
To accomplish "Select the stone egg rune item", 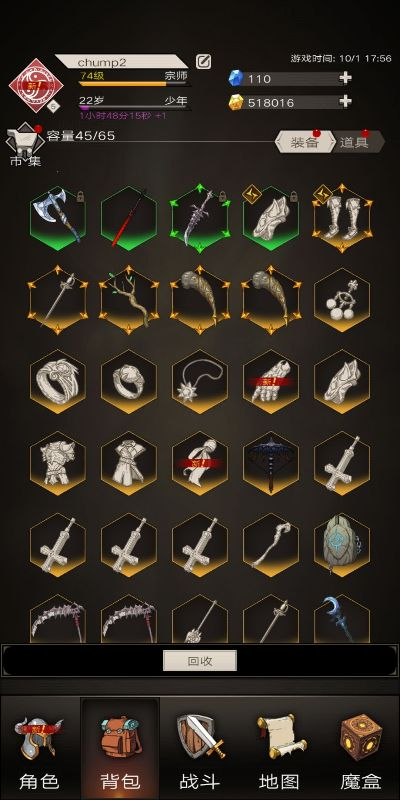I will point(342,545).
